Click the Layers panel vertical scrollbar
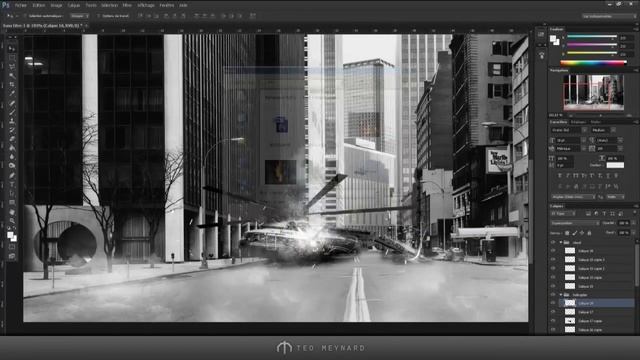Viewport: 640px width, 360px height. pyautogui.click(x=637, y=265)
